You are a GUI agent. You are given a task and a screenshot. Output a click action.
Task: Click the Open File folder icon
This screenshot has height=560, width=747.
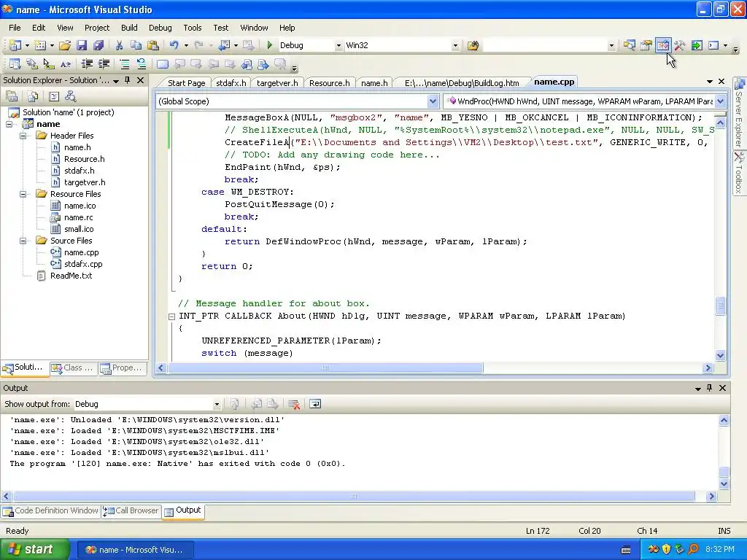[64, 45]
